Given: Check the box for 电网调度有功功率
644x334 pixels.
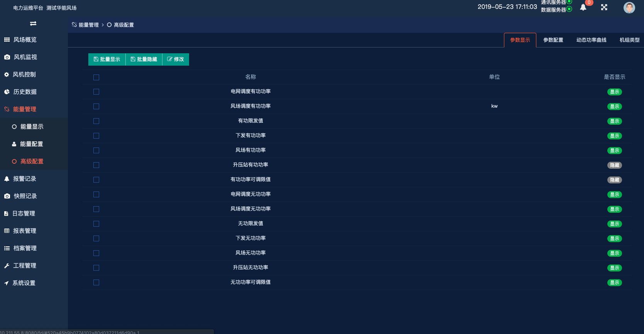Looking at the screenshot, I should [96, 92].
